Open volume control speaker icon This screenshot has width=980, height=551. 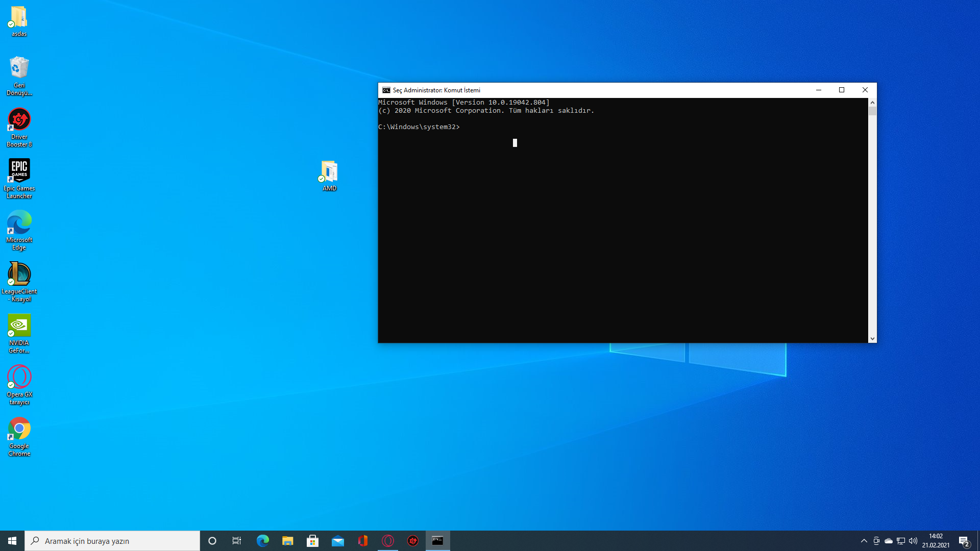coord(913,541)
